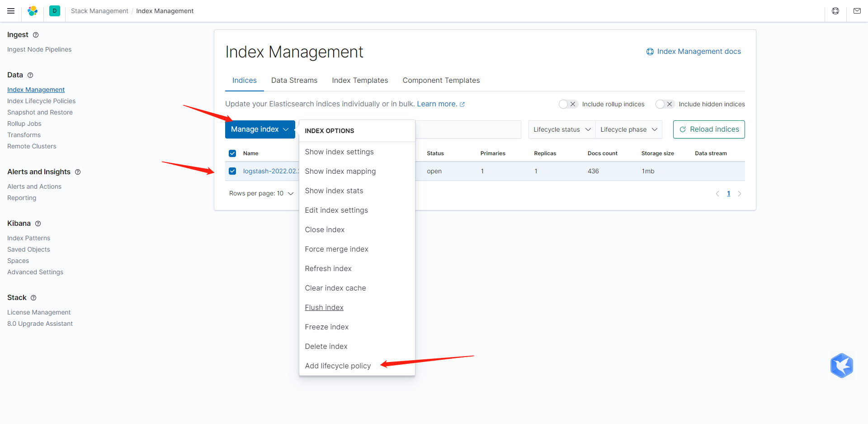
Task: Open the hamburger navigation menu
Action: click(x=11, y=11)
